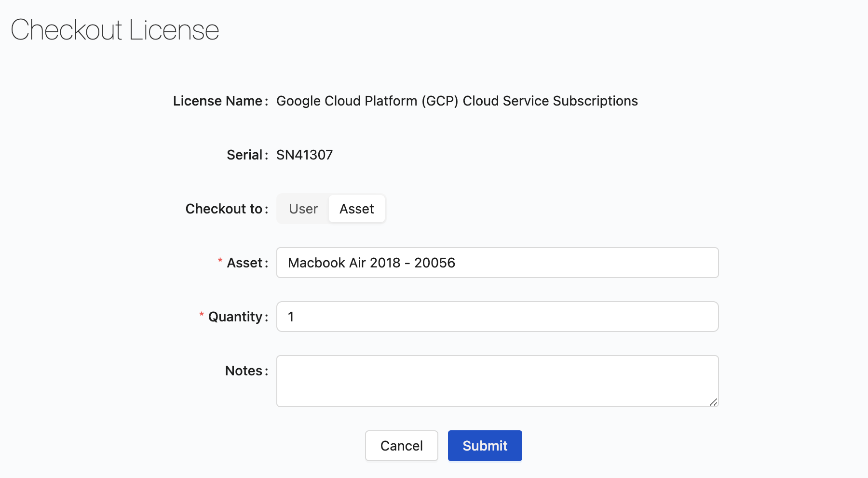Click the License Name label
The width and height of the screenshot is (868, 478).
[218, 101]
